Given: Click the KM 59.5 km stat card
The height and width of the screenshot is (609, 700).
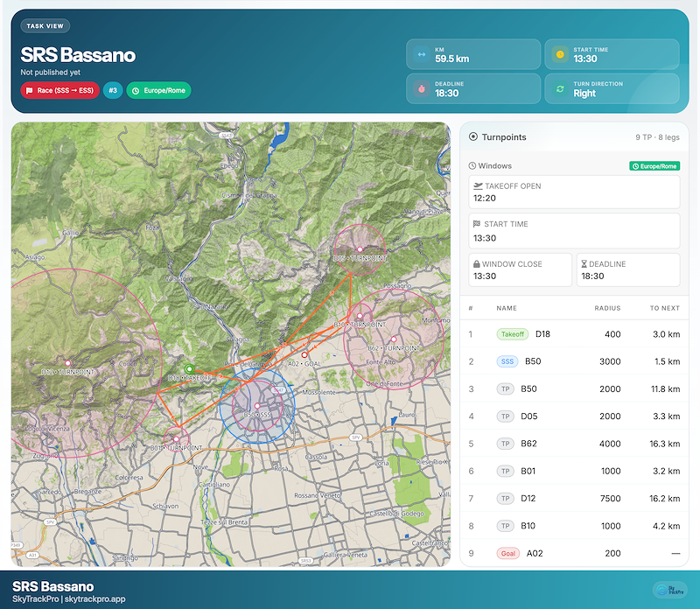Looking at the screenshot, I should click(x=473, y=54).
